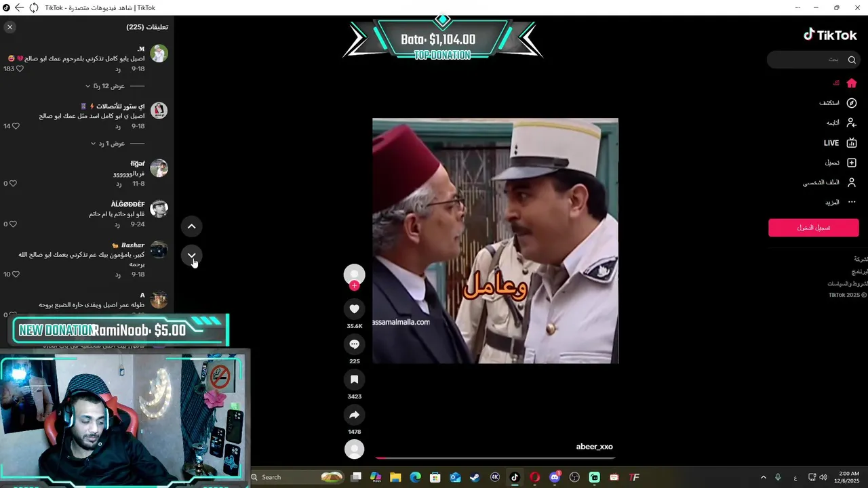
Task: Open File Explorer from the taskbar
Action: (x=395, y=477)
